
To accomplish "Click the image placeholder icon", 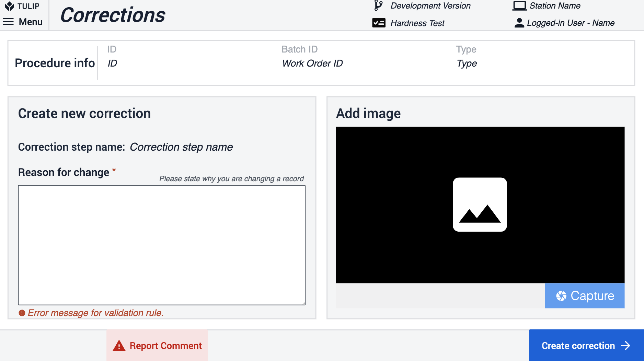I will [x=480, y=205].
